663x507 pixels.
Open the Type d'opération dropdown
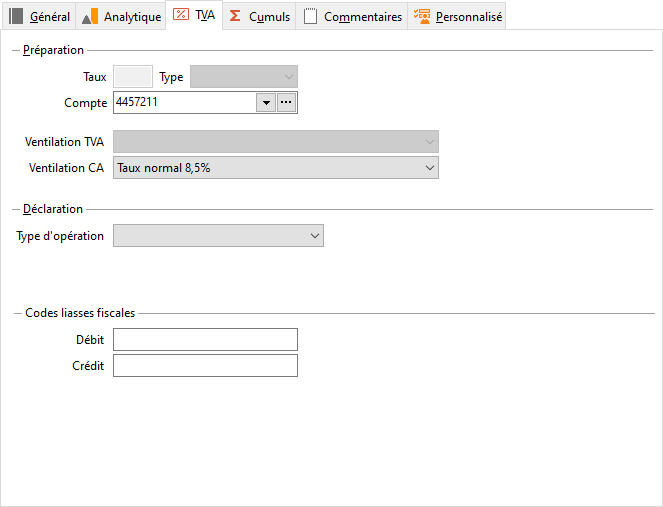click(x=218, y=236)
